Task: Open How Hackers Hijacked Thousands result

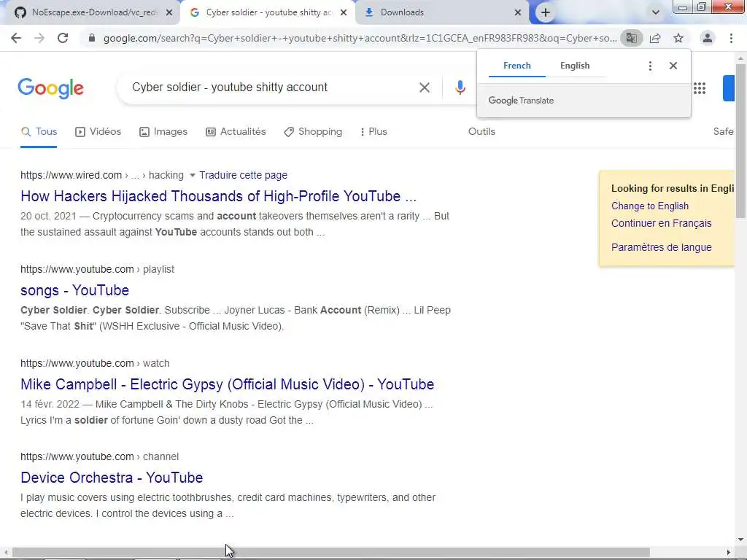Action: 218,196
